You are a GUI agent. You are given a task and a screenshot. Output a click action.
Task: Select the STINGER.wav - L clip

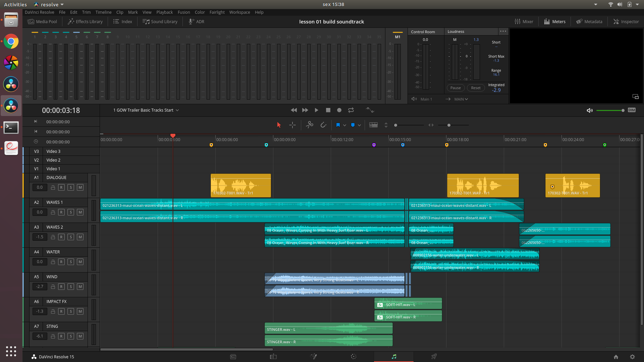point(328,328)
